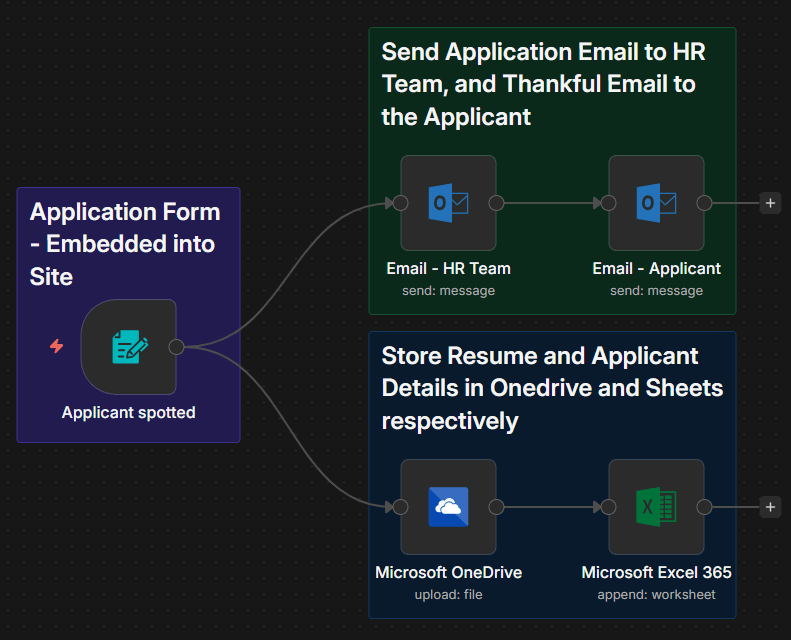
Task: Add node after Microsoft Excel 365
Action: click(770, 507)
